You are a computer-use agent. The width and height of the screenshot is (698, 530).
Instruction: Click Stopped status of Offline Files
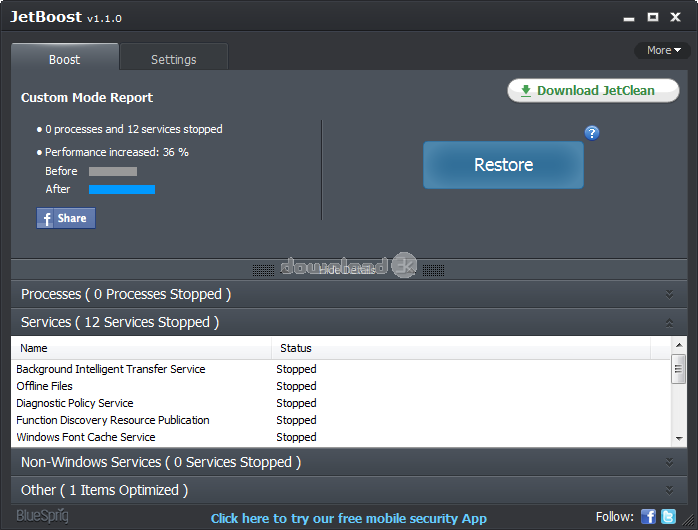[x=296, y=386]
